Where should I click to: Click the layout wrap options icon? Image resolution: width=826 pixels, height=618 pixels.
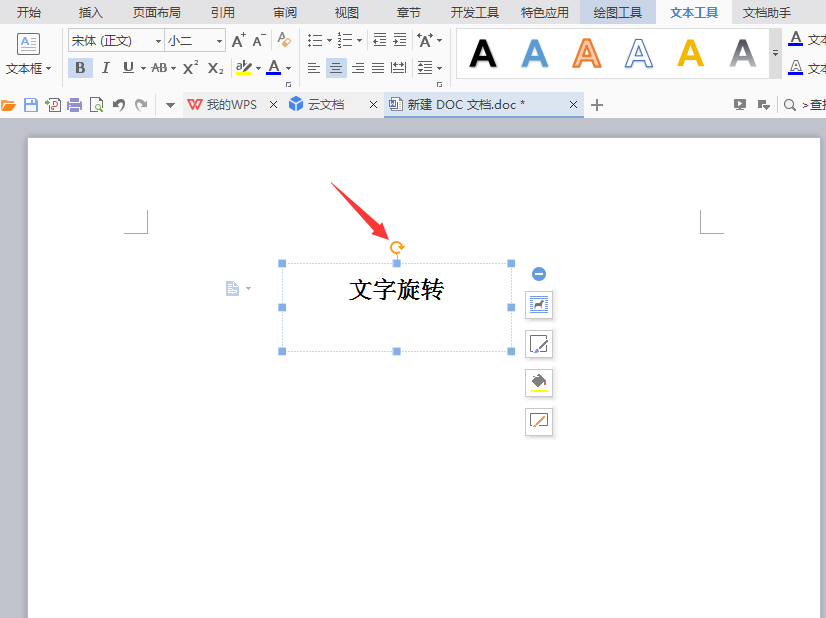[x=539, y=305]
